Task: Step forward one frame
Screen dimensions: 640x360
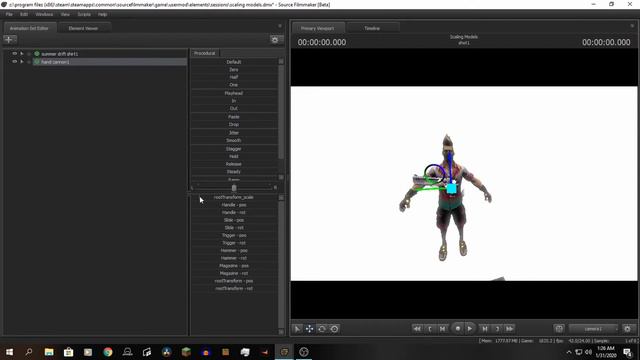Action: 484,329
